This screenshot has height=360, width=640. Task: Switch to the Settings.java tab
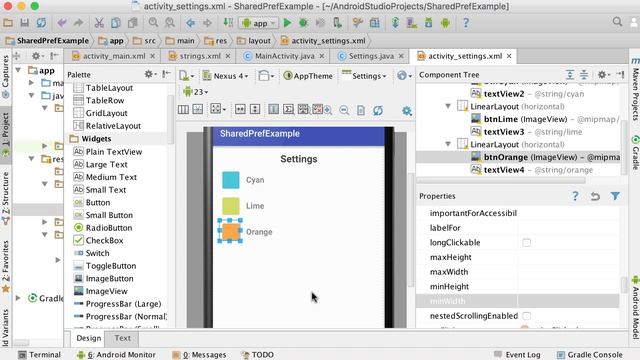click(x=371, y=56)
